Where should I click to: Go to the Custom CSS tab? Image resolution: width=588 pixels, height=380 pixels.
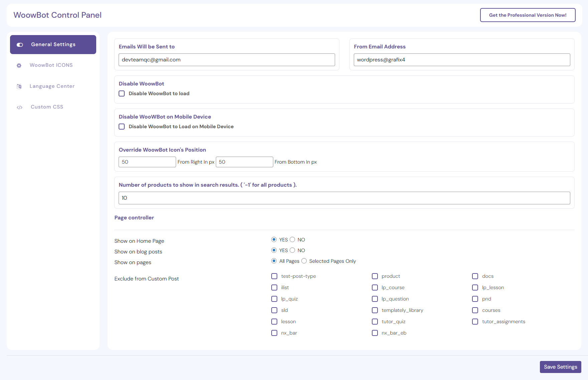[x=53, y=107]
